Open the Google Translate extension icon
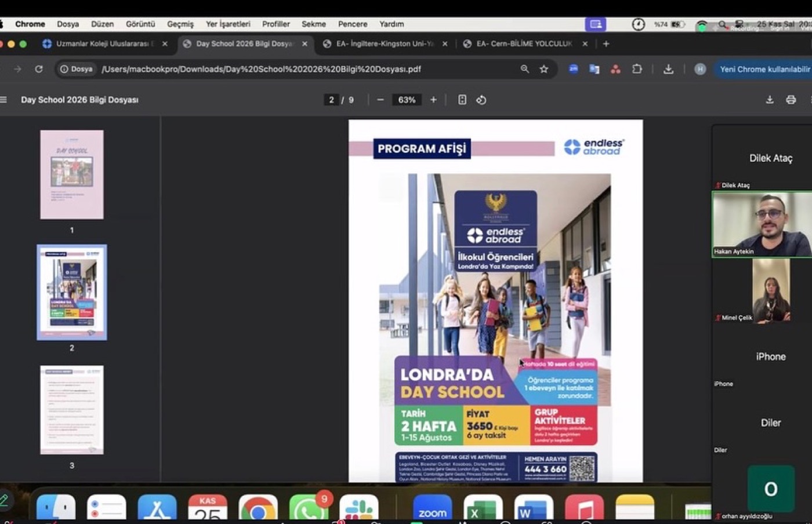The height and width of the screenshot is (524, 812). coord(594,69)
